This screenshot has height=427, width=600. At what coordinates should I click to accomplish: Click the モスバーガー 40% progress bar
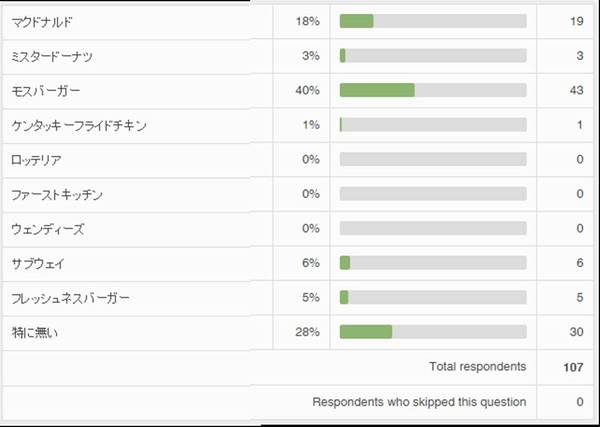(433, 90)
